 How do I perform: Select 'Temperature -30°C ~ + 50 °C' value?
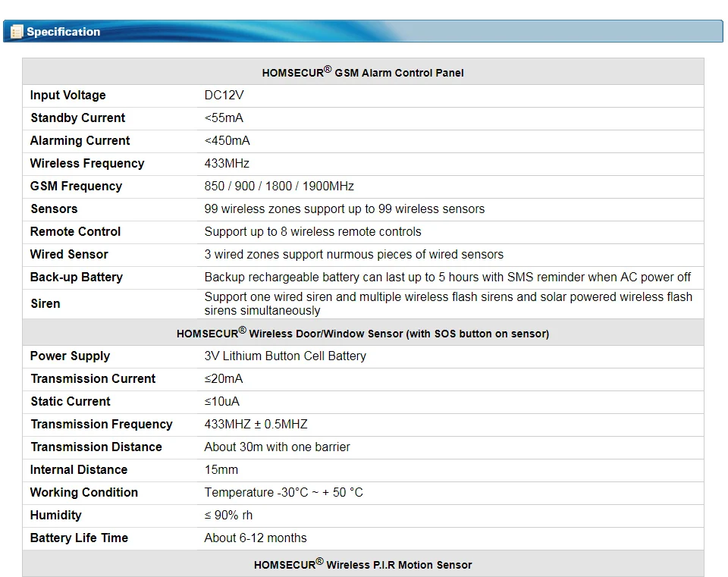click(284, 493)
